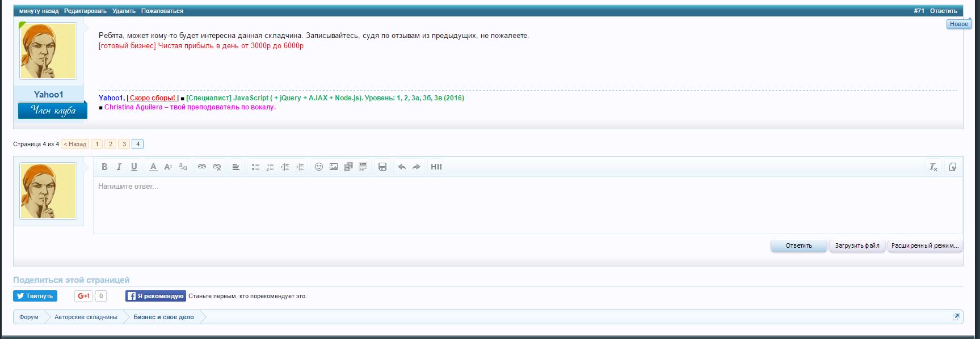Open the JavaScript Специалист signature link

coord(325,98)
